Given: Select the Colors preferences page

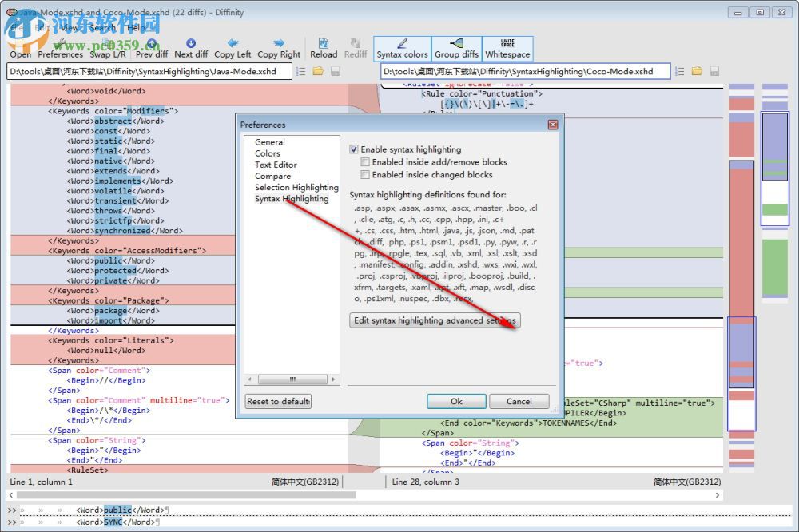Looking at the screenshot, I should [x=268, y=153].
